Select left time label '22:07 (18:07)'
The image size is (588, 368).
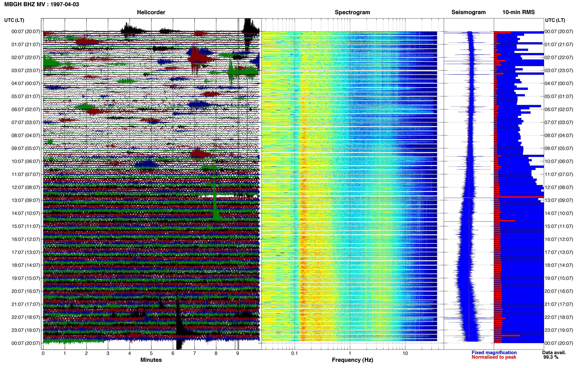click(x=26, y=317)
